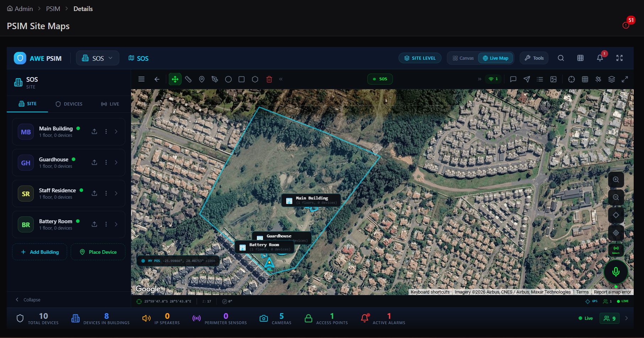The height and width of the screenshot is (338, 644).
Task: Toggle the green wifi signal indicator showing 1
Action: pos(493,79)
